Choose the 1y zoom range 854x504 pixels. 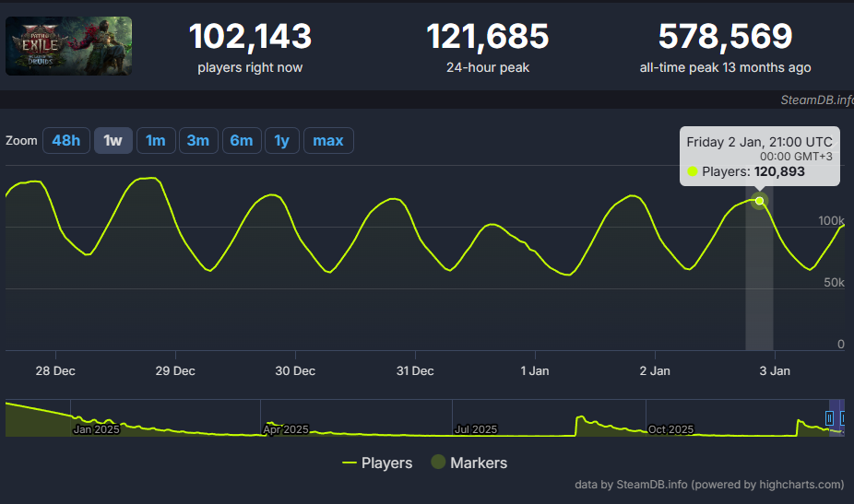[282, 140]
